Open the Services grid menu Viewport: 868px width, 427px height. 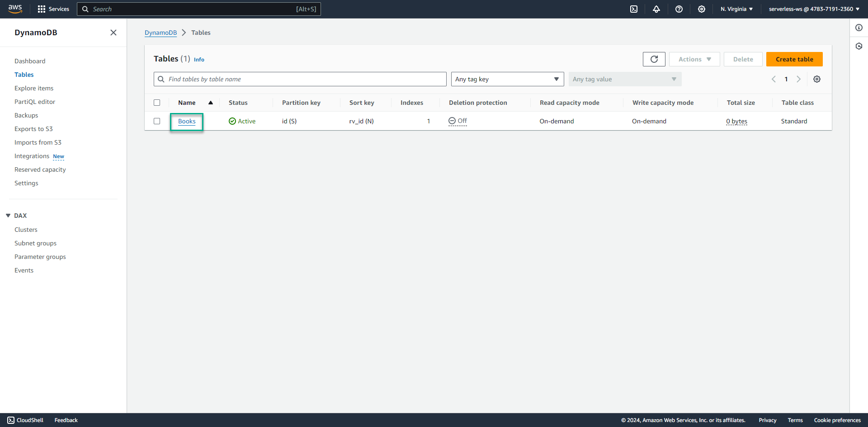coord(53,9)
